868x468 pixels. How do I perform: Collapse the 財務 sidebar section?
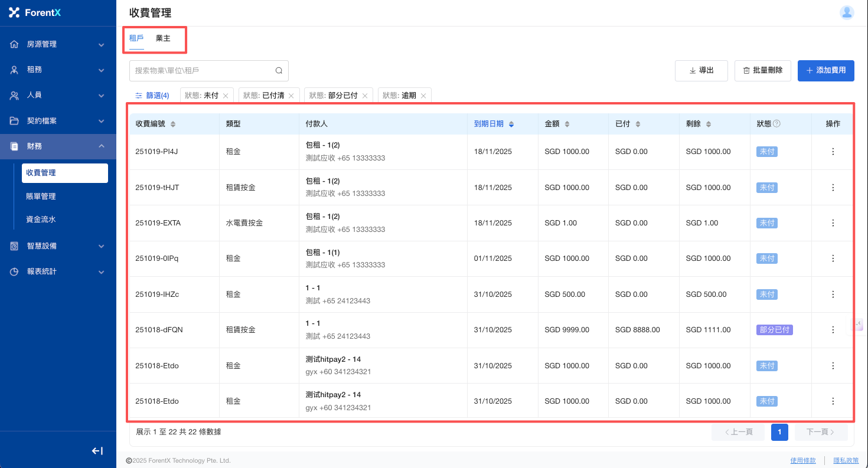(58, 146)
